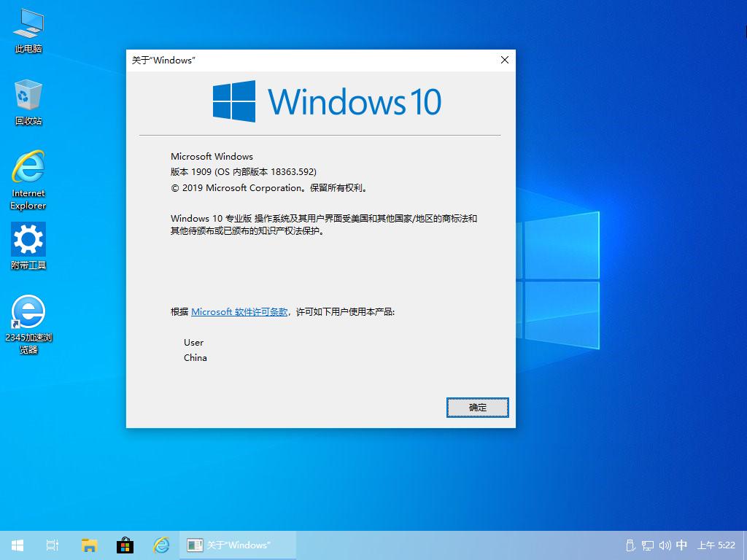Viewport: 747px width, 560px height.
Task: Click the 版本 1909 version text
Action: click(244, 172)
